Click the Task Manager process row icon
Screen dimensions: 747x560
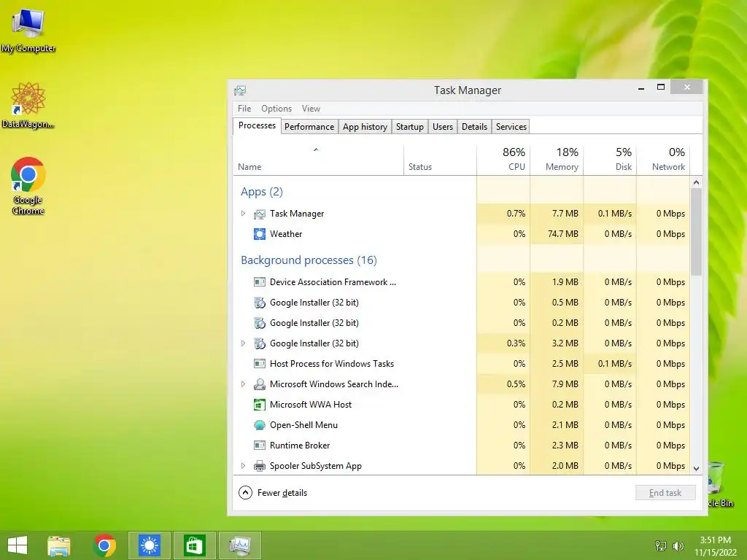point(260,214)
